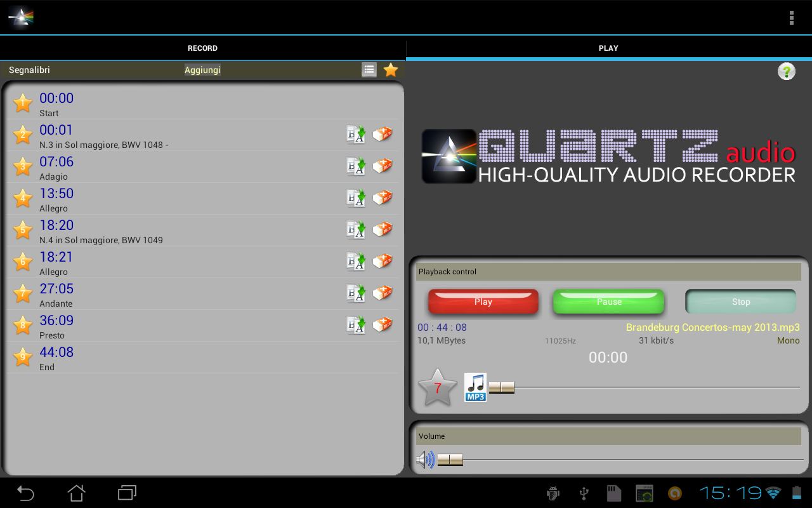Click the speaker volume icon
This screenshot has height=508, width=812.
[x=425, y=460]
